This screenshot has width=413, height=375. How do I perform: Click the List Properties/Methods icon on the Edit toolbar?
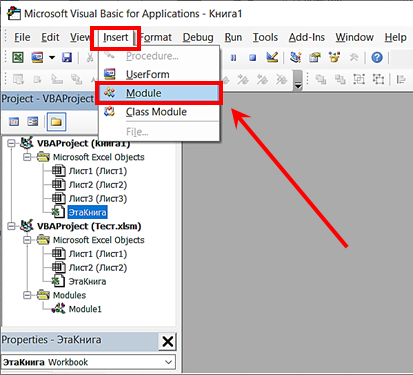(x=18, y=79)
